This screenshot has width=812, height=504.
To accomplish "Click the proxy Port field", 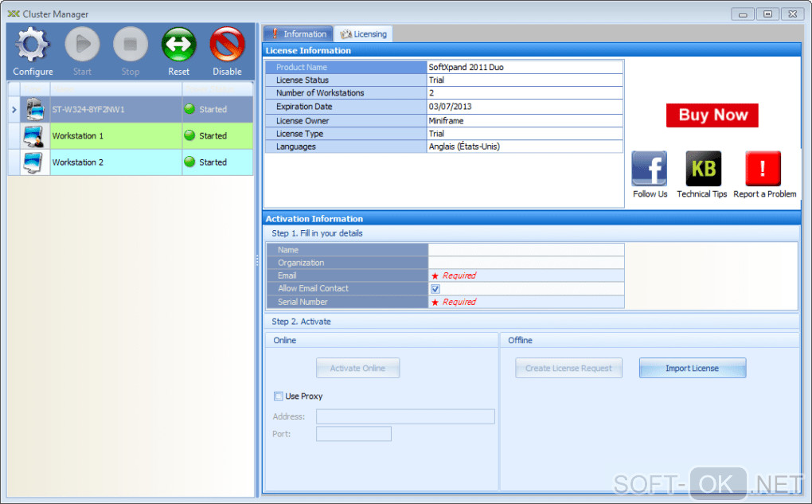I will tap(353, 434).
